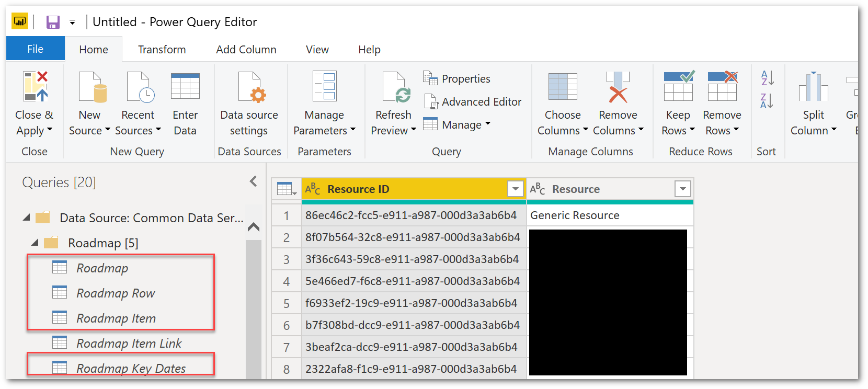Save the query with the floppy disk icon
This screenshot has width=868, height=389.
point(53,22)
